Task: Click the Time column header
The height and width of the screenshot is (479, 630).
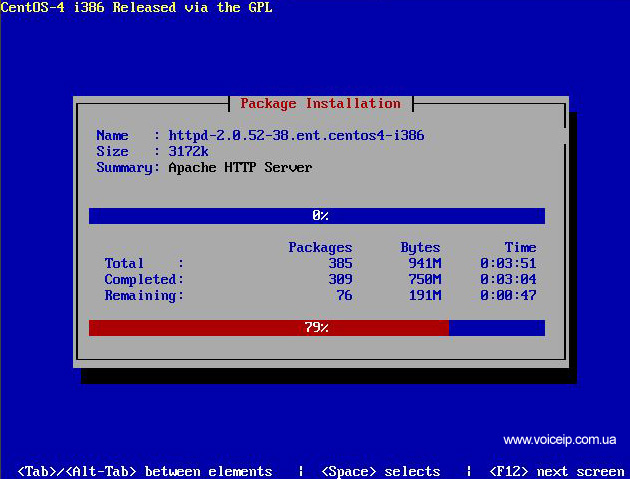Action: tap(520, 247)
